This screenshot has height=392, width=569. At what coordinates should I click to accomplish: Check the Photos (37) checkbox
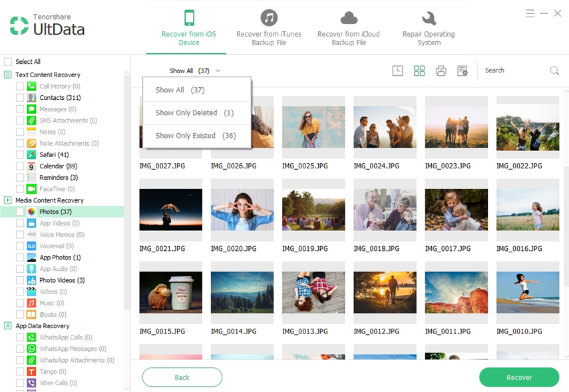(20, 212)
